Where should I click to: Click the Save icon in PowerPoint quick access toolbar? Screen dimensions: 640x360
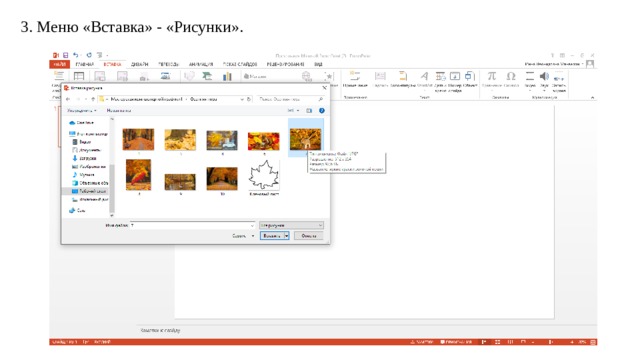point(65,55)
